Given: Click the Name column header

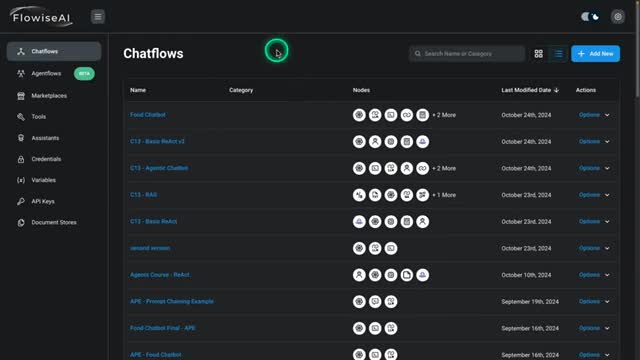Looking at the screenshot, I should click(138, 90).
